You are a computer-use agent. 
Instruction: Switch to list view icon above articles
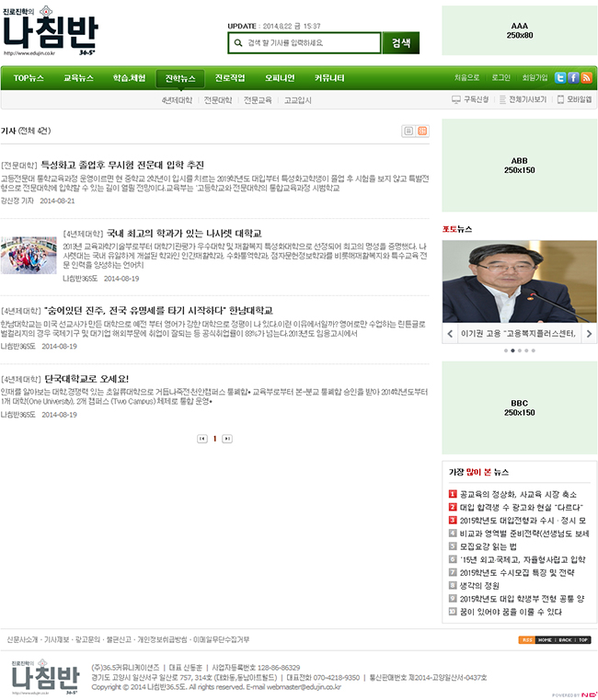[x=408, y=131]
